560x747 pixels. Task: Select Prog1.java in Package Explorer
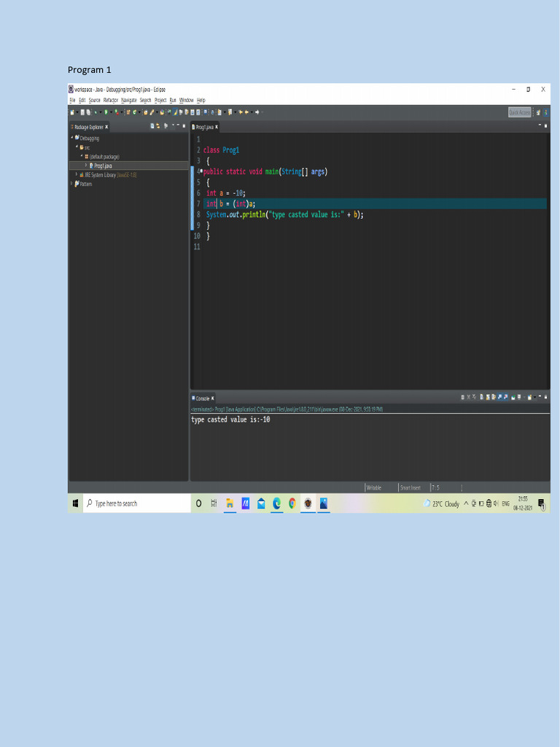pyautogui.click(x=102, y=166)
